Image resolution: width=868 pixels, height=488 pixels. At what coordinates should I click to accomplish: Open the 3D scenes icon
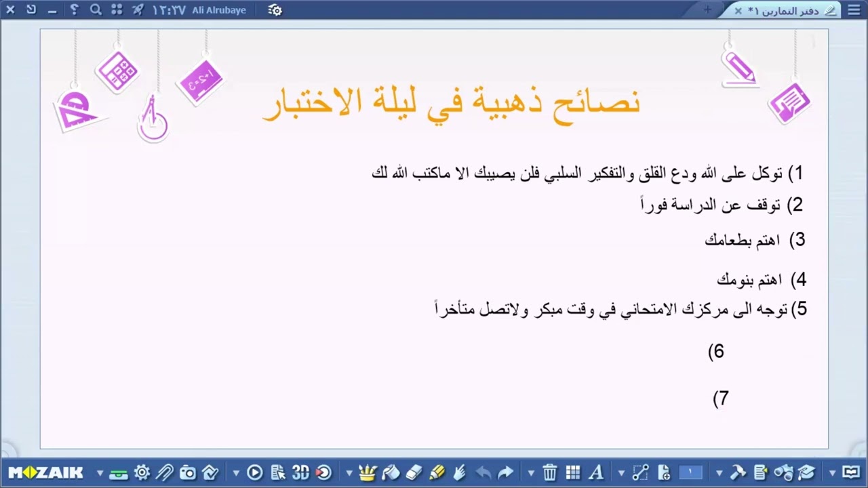click(x=300, y=472)
